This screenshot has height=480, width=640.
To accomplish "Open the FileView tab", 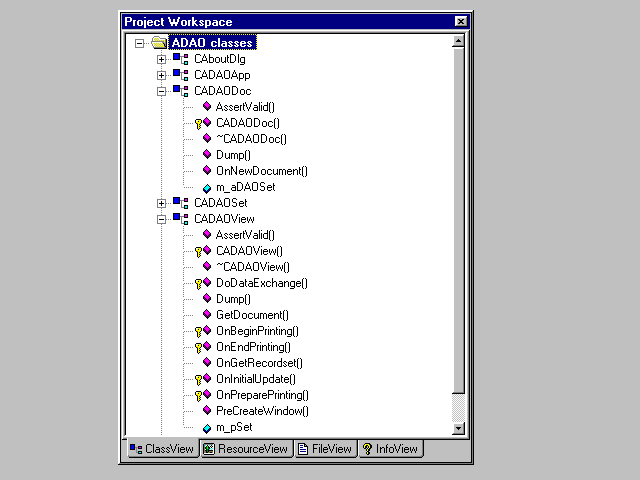I will [325, 449].
